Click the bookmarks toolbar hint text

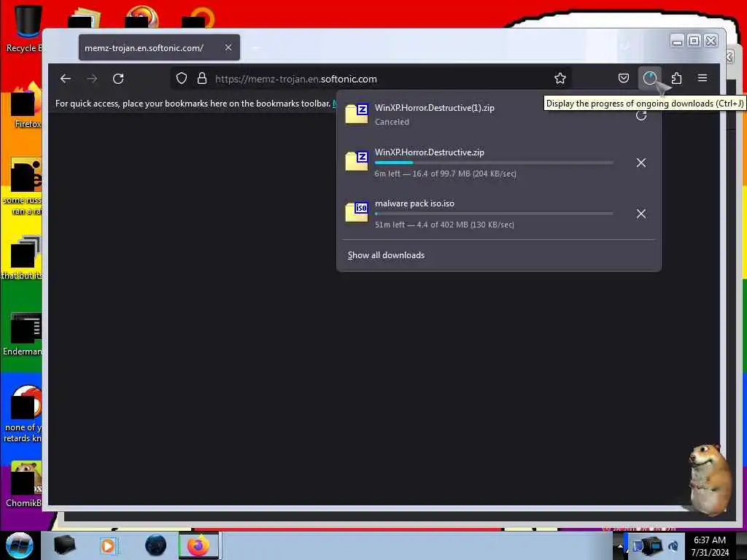[193, 104]
